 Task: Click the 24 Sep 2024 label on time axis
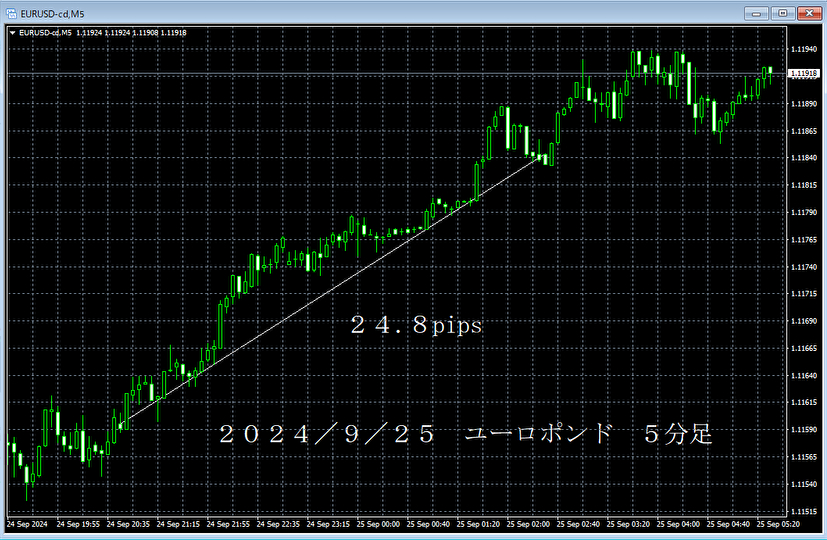tap(28, 524)
